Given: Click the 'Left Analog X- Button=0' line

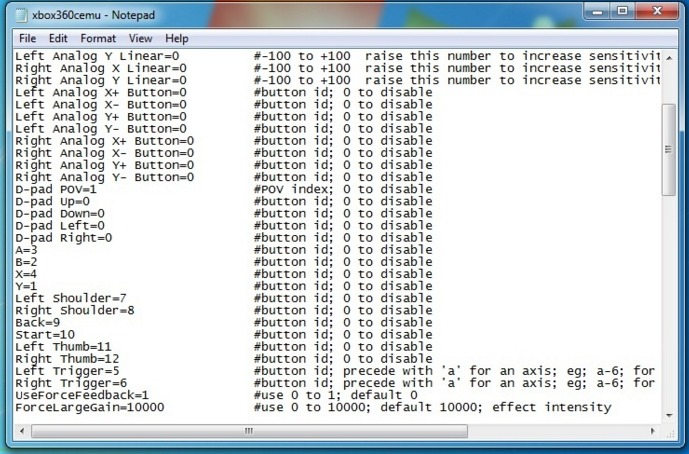Looking at the screenshot, I should pyautogui.click(x=101, y=105).
